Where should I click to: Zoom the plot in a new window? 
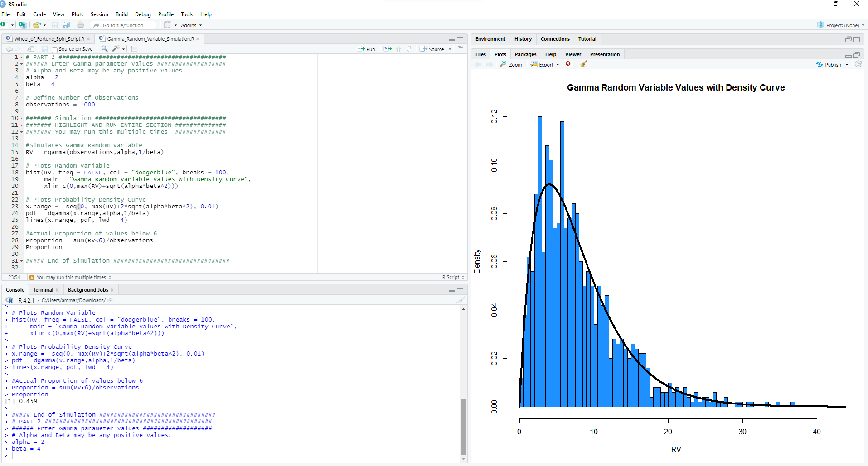(511, 64)
